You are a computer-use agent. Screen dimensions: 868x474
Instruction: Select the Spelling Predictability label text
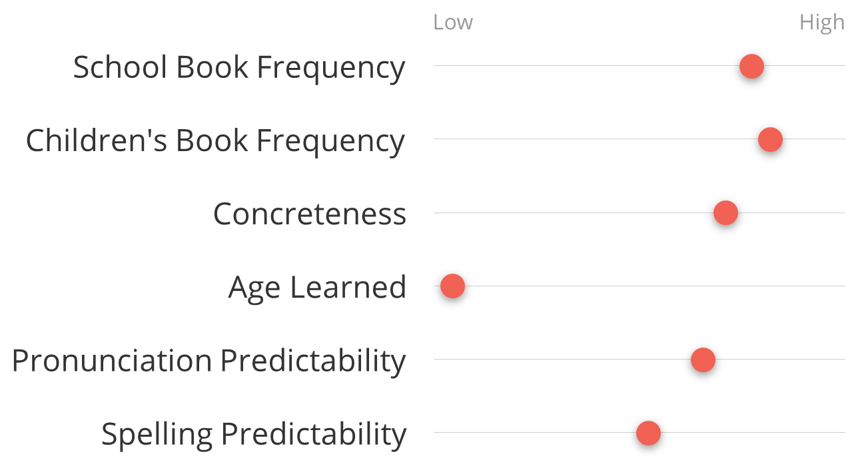pos(254,433)
